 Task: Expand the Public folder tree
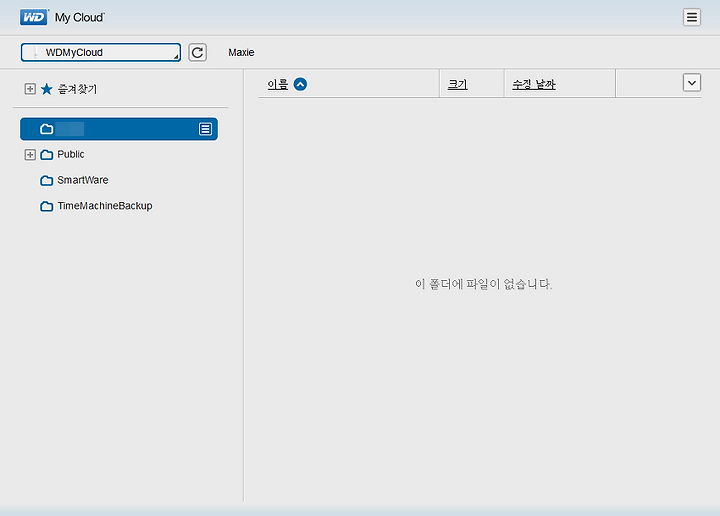pos(30,155)
